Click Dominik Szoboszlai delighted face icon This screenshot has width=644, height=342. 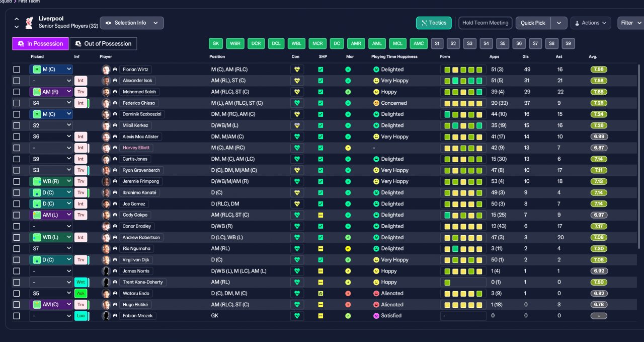pos(376,114)
